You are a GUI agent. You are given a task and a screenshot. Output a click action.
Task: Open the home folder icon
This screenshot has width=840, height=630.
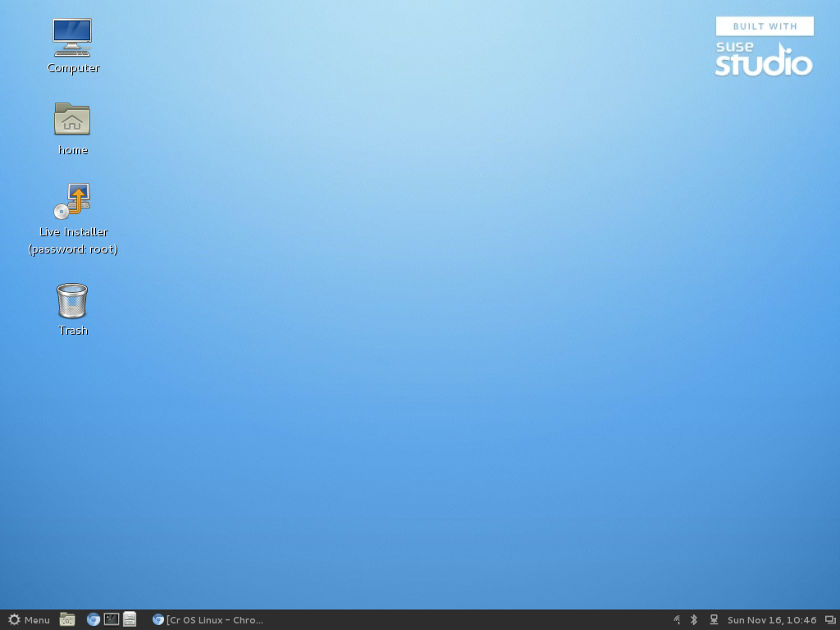click(72, 120)
